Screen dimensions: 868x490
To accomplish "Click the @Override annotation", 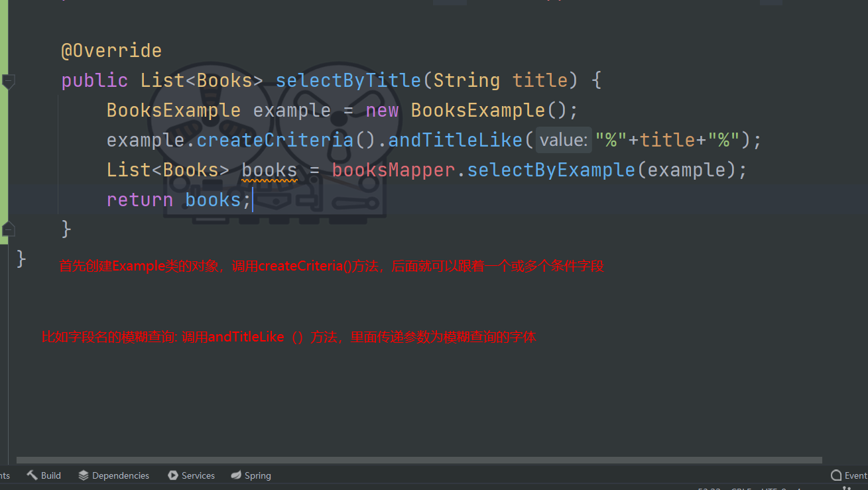I will point(111,51).
